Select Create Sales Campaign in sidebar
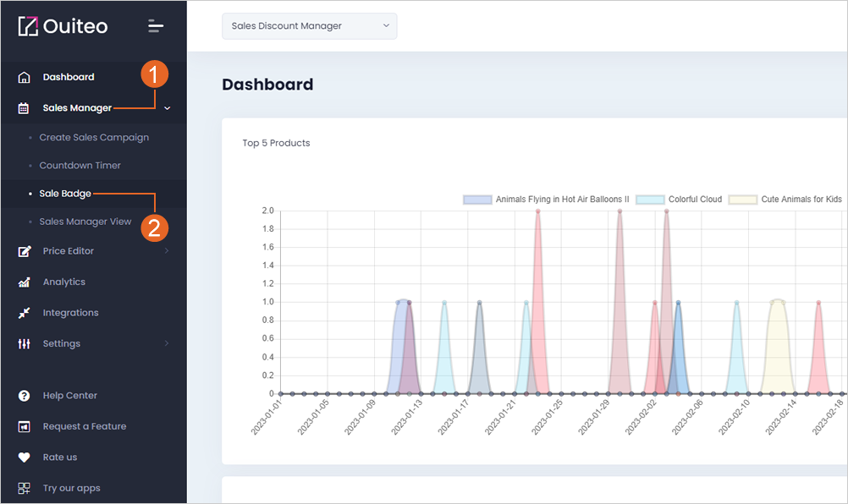This screenshot has height=504, width=848. [x=94, y=137]
